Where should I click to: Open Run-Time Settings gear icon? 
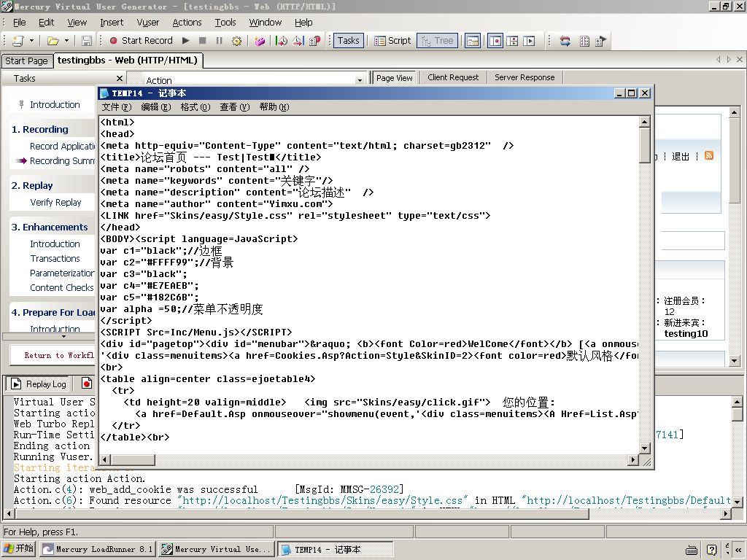[x=236, y=41]
